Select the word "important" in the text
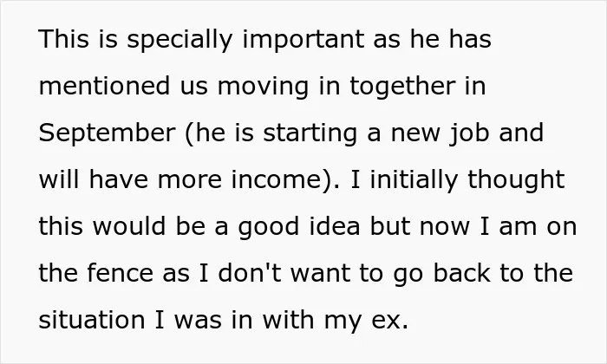 pyautogui.click(x=303, y=40)
